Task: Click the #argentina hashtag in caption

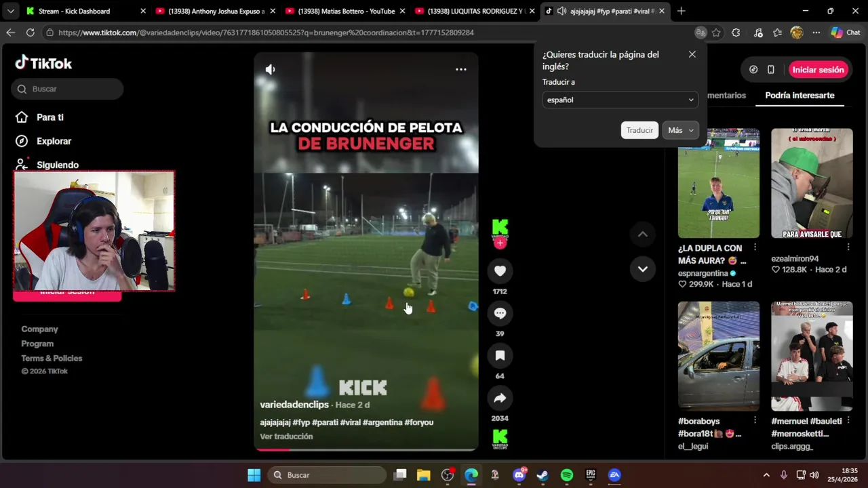Action: point(382,422)
